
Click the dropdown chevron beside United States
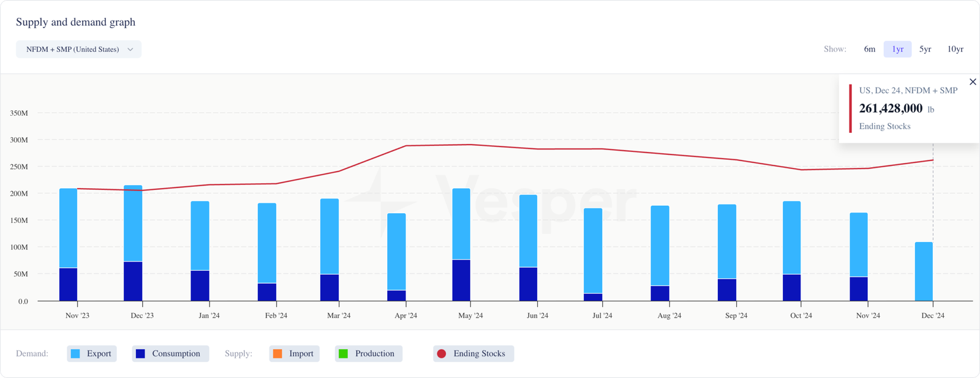pos(130,50)
